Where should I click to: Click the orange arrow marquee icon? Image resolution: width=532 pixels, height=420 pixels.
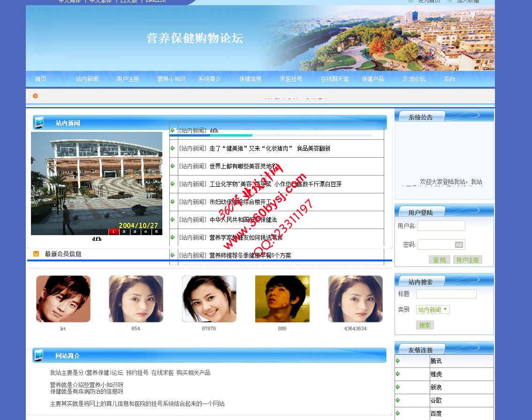pyautogui.click(x=35, y=96)
